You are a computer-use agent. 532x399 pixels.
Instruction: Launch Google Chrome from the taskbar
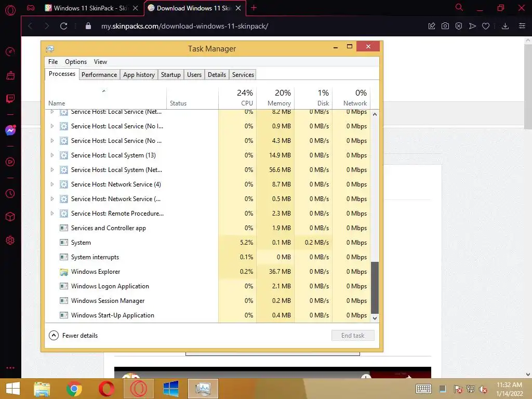pos(74,389)
